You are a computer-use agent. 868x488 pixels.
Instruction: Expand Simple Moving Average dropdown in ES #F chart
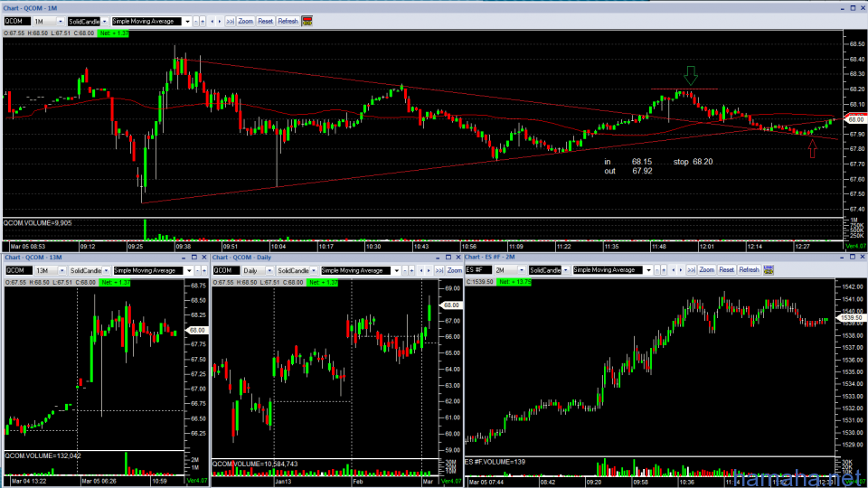tap(649, 270)
